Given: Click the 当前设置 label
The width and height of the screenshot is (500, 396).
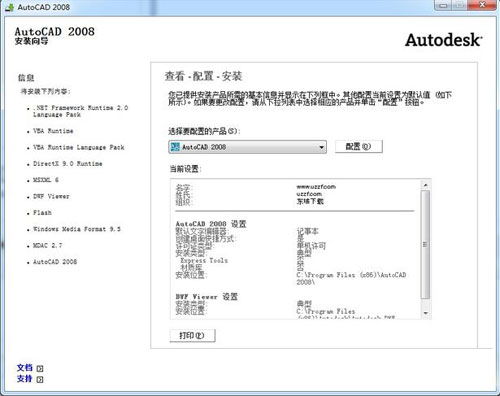Looking at the screenshot, I should [185, 169].
